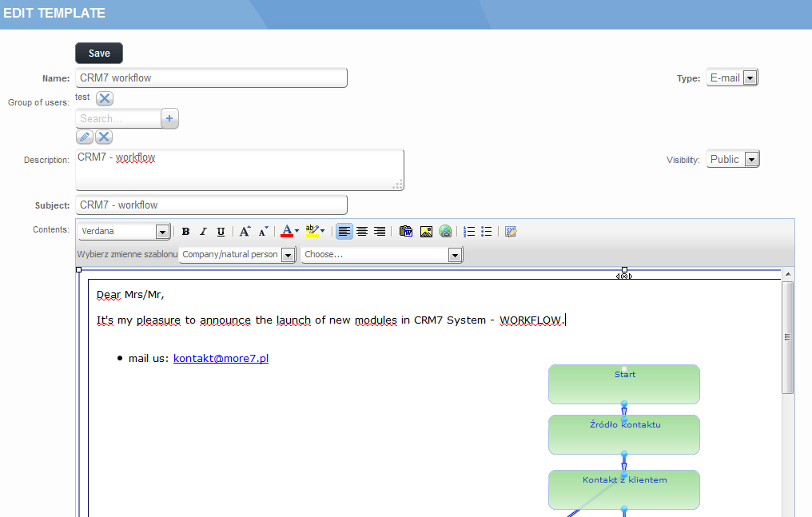Viewport: 812px width, 517px height.
Task: Click the word WORKFLOW in the body
Action: (x=531, y=320)
